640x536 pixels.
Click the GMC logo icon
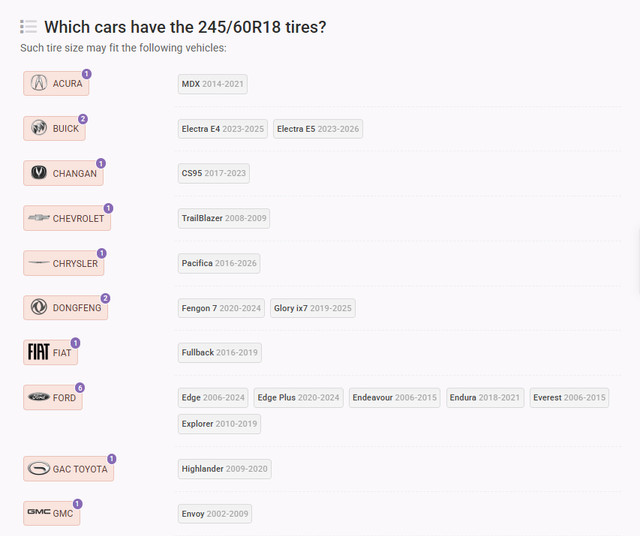click(39, 513)
